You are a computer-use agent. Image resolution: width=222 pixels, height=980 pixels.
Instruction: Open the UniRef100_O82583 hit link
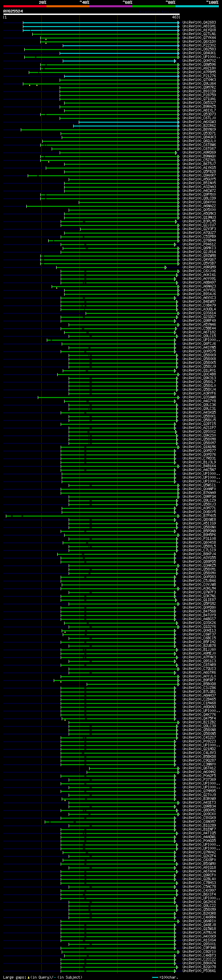pos(199,49)
